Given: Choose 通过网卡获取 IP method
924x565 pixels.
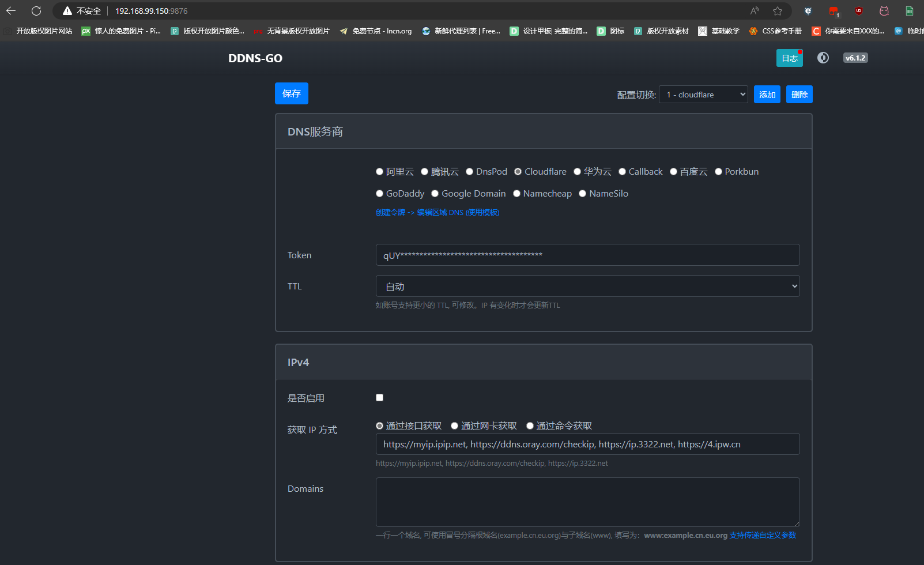Looking at the screenshot, I should click(454, 426).
